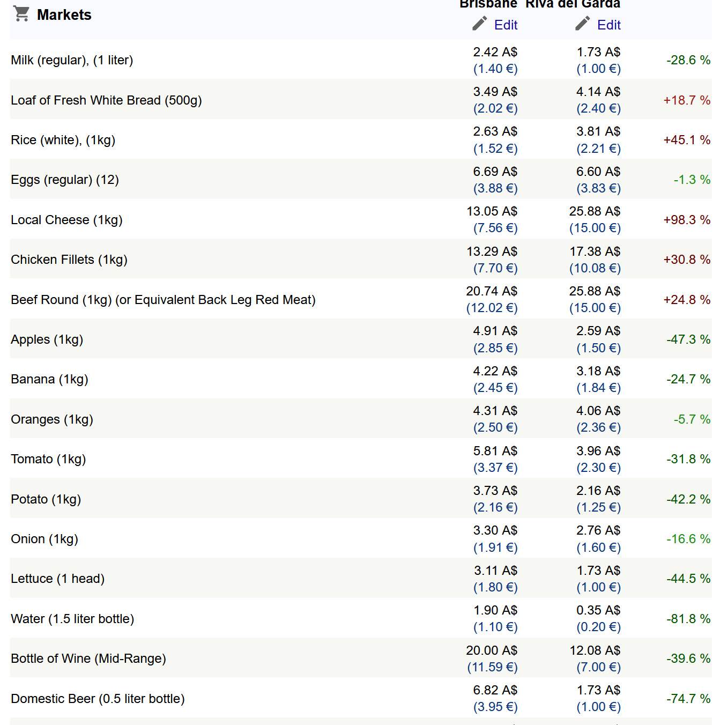Click the Eggs (regular) (12) row label

tap(65, 180)
